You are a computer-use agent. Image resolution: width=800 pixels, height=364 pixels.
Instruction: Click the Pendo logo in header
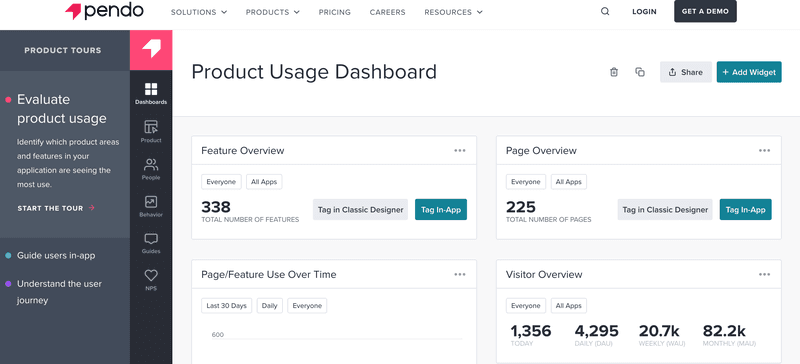click(105, 11)
